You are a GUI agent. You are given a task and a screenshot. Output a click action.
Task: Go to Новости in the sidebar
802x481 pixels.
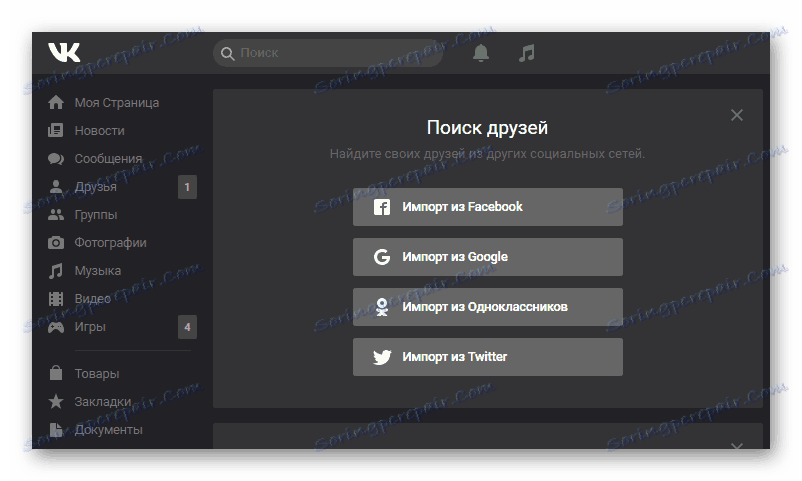pyautogui.click(x=100, y=131)
